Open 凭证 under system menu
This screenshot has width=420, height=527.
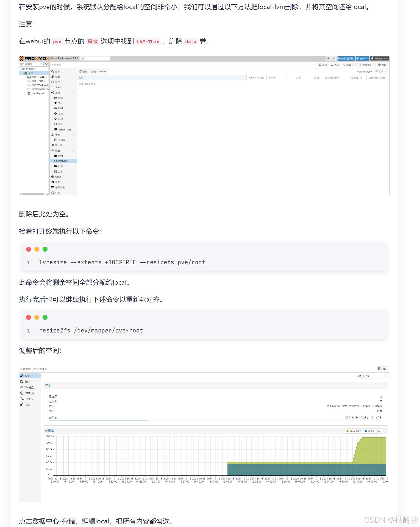(x=63, y=103)
